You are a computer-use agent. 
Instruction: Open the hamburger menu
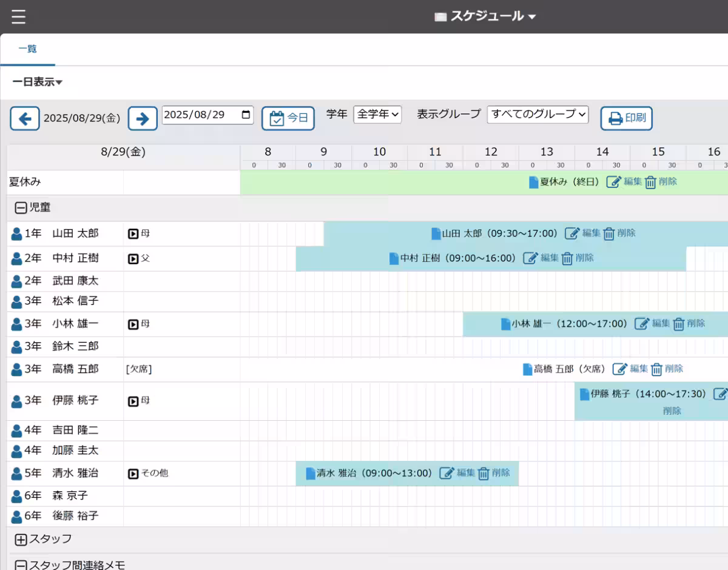point(18,16)
